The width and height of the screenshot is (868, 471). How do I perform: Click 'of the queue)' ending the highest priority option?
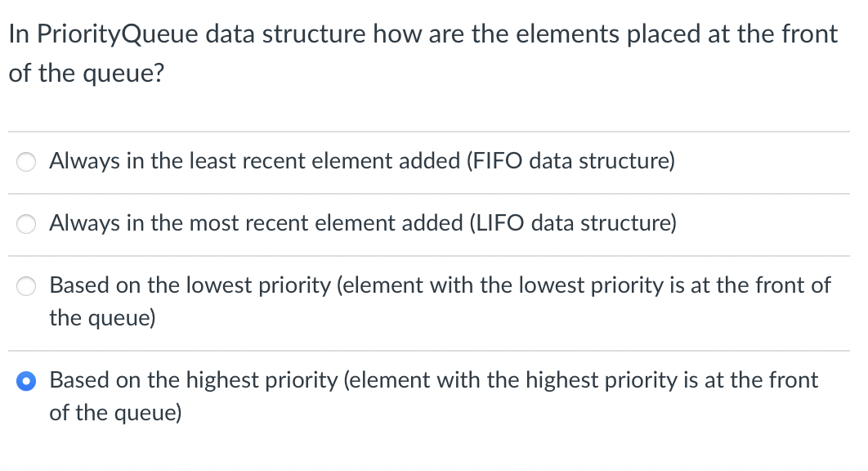(x=115, y=412)
